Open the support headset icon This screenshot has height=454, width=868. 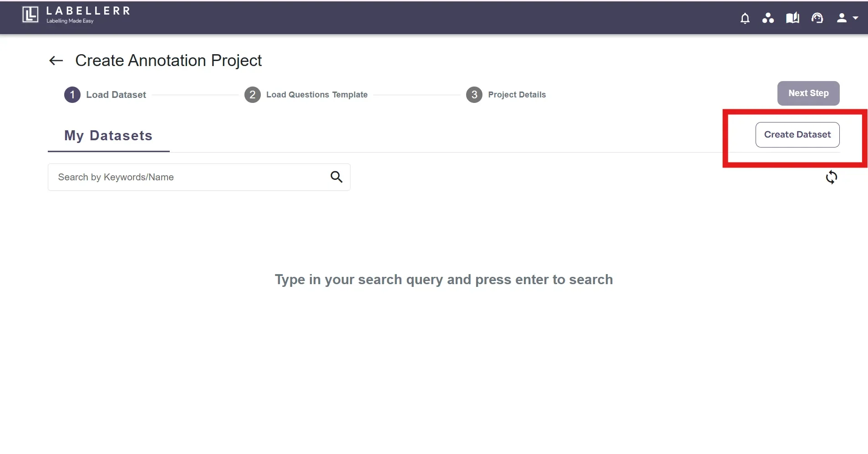(817, 18)
